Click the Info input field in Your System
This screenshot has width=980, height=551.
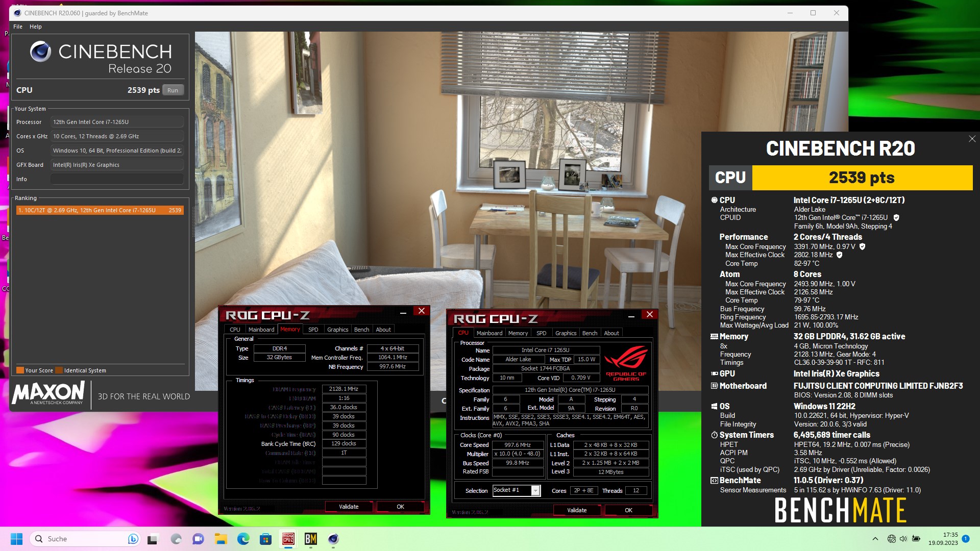click(x=117, y=179)
